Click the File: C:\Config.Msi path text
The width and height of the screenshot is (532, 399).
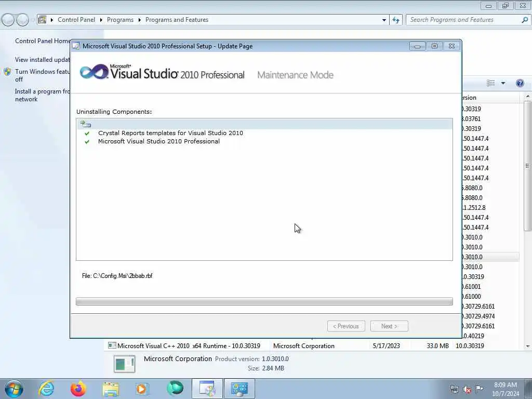(x=117, y=276)
